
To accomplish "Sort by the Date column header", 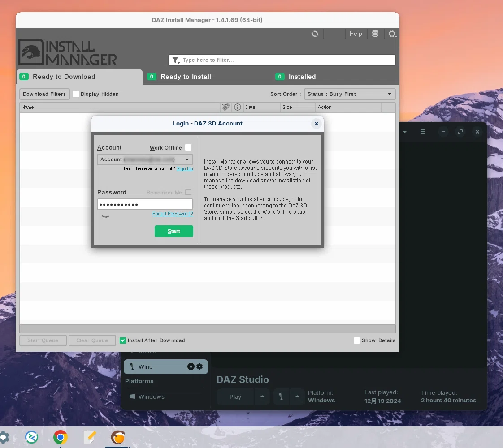I will point(262,107).
